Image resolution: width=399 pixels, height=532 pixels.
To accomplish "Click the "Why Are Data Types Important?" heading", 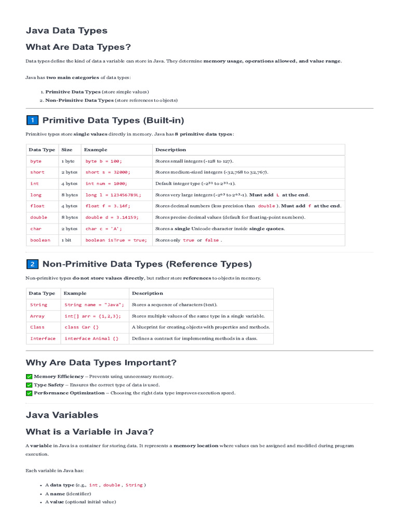I will pyautogui.click(x=101, y=362).
